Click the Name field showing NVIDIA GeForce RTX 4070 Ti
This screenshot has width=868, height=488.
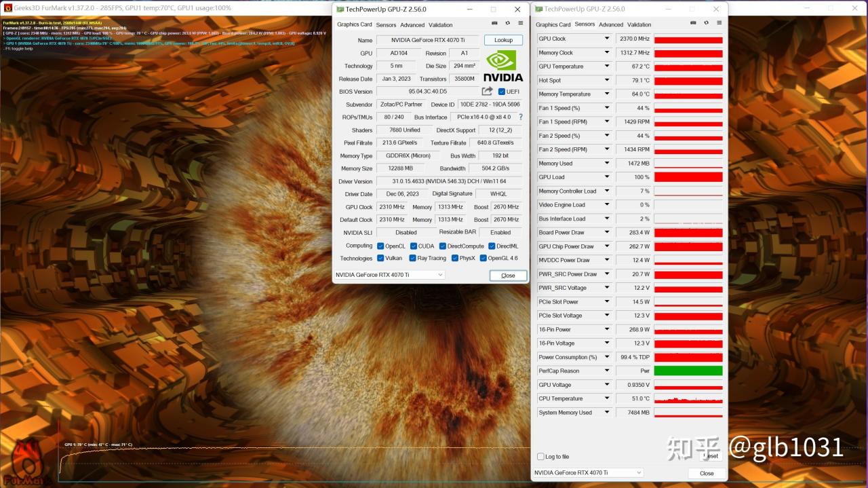pyautogui.click(x=428, y=40)
